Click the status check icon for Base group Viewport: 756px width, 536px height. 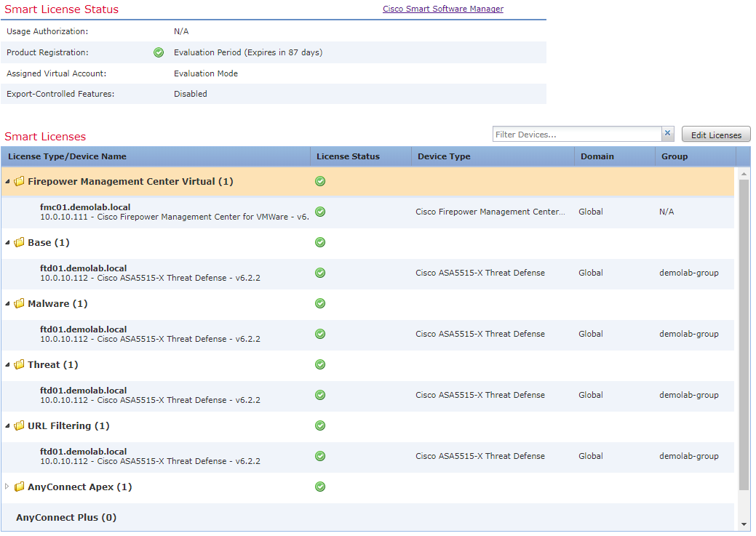click(320, 242)
